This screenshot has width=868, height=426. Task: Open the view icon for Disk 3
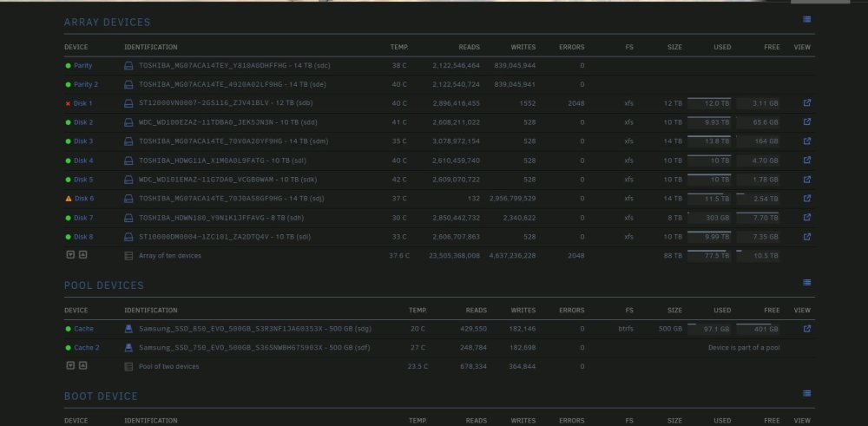tap(807, 141)
